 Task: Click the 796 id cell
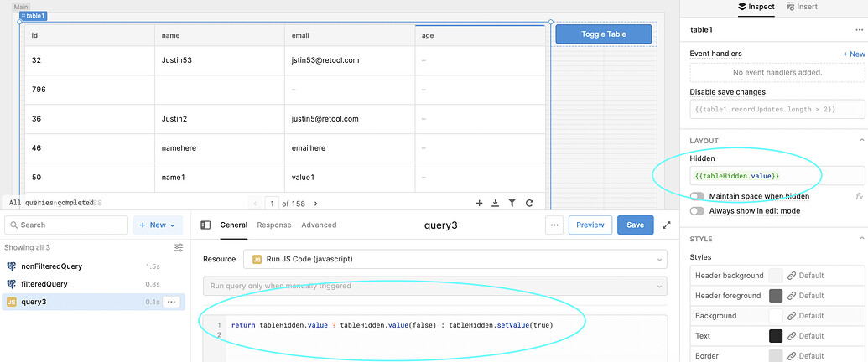[x=90, y=90]
